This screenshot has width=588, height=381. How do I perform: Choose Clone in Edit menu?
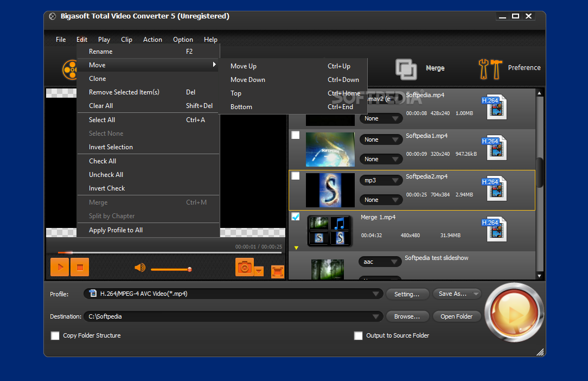click(148, 79)
